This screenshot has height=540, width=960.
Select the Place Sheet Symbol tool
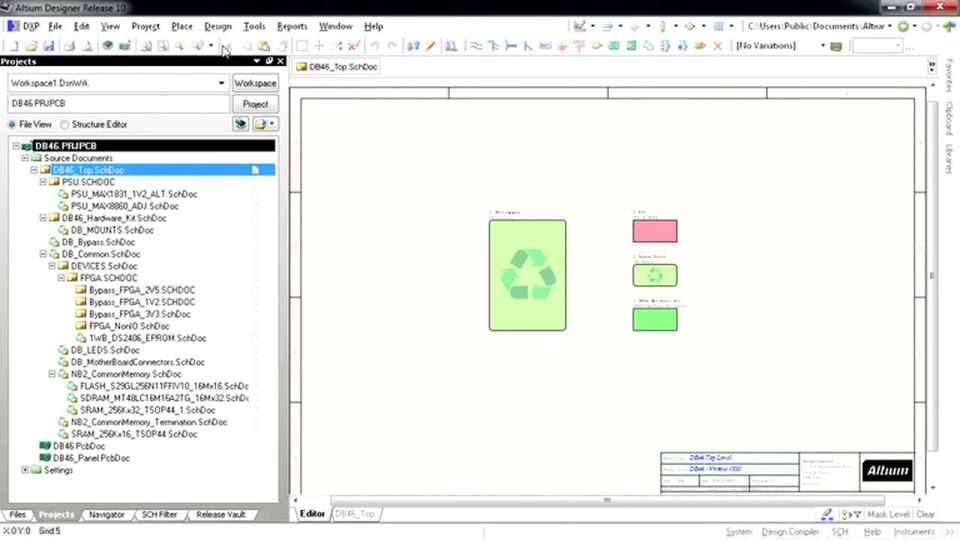pyautogui.click(x=613, y=46)
